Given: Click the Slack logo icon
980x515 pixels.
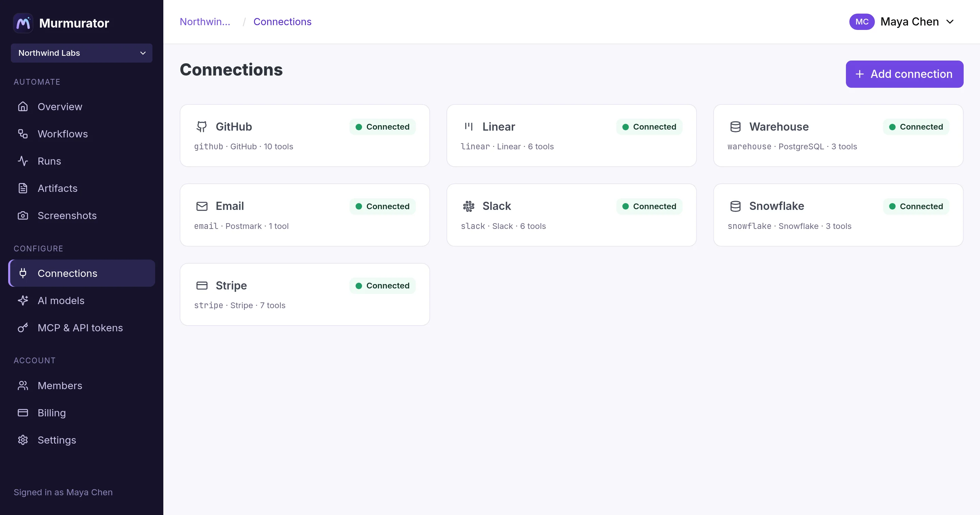Looking at the screenshot, I should point(469,206).
